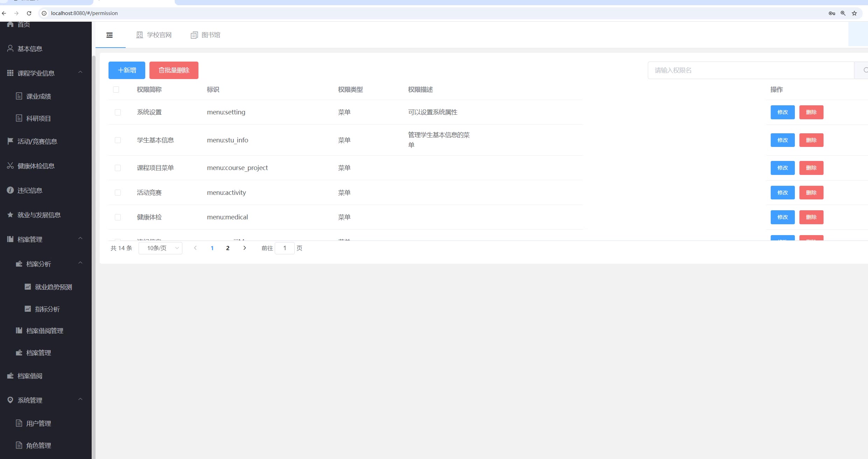Screen dimensions: 868x459
Task: Toggle the select-all header checkbox
Action: 116,90
